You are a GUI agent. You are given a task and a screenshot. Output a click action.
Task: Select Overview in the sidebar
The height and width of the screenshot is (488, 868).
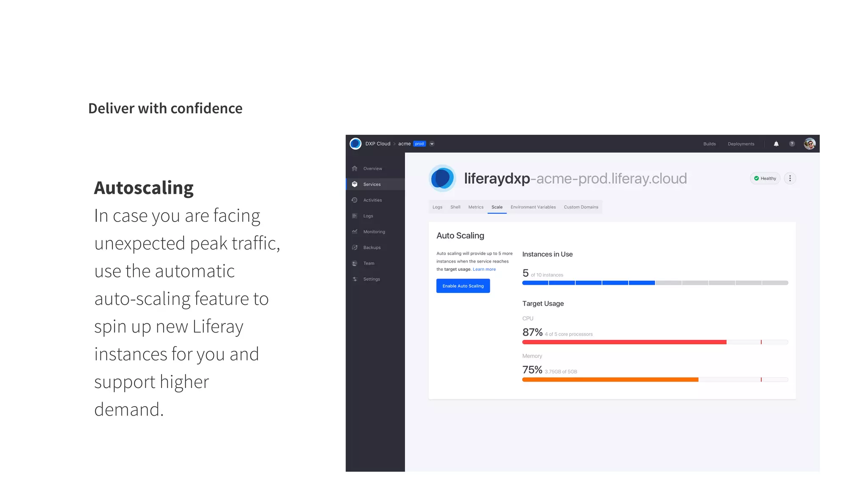tap(373, 169)
